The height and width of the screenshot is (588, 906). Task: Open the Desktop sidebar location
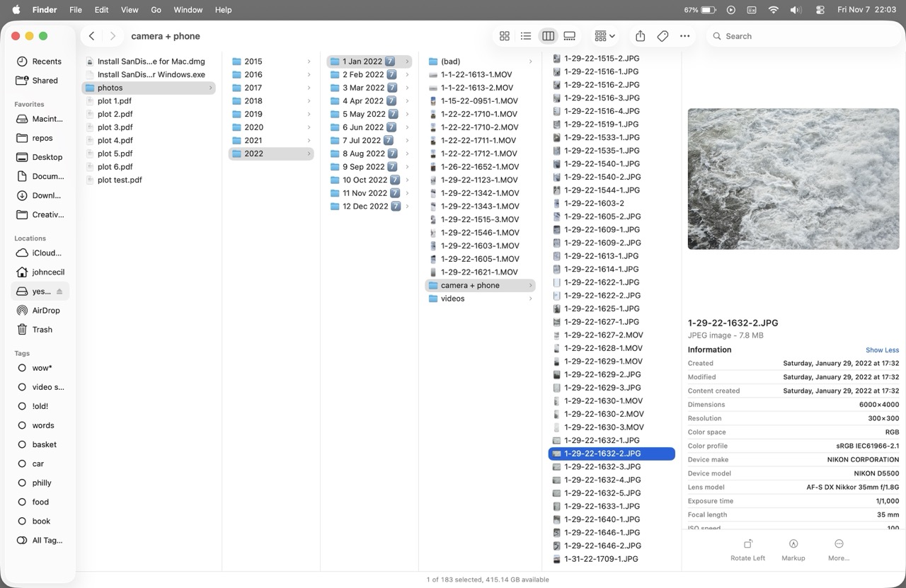tap(40, 157)
